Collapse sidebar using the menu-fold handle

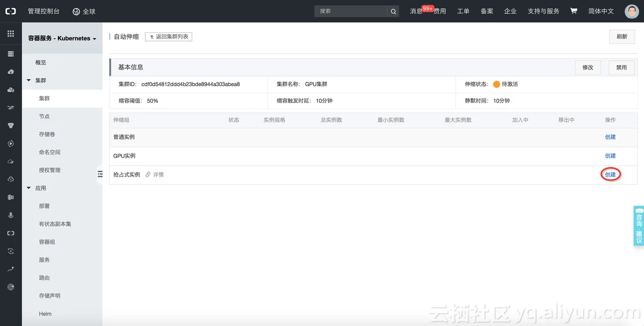(100, 174)
